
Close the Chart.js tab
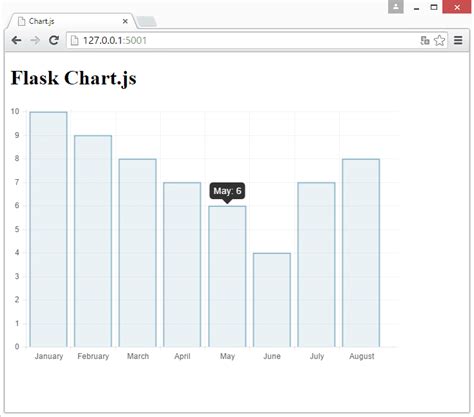pyautogui.click(x=125, y=21)
